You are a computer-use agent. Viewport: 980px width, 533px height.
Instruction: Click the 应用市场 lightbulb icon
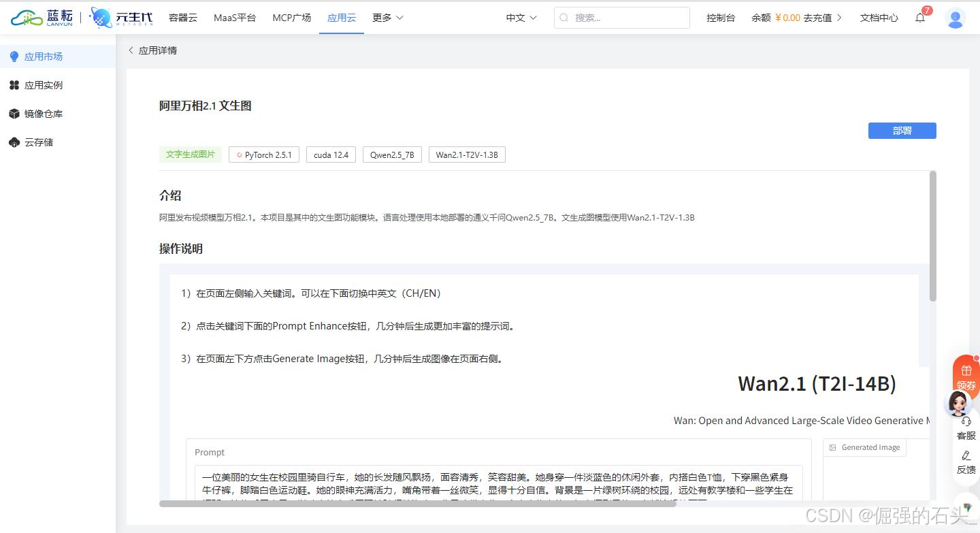coord(14,56)
